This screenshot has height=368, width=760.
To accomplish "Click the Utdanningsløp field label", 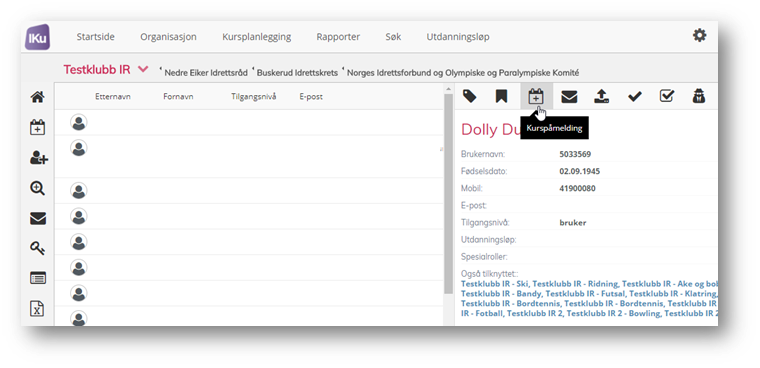I will (489, 240).
